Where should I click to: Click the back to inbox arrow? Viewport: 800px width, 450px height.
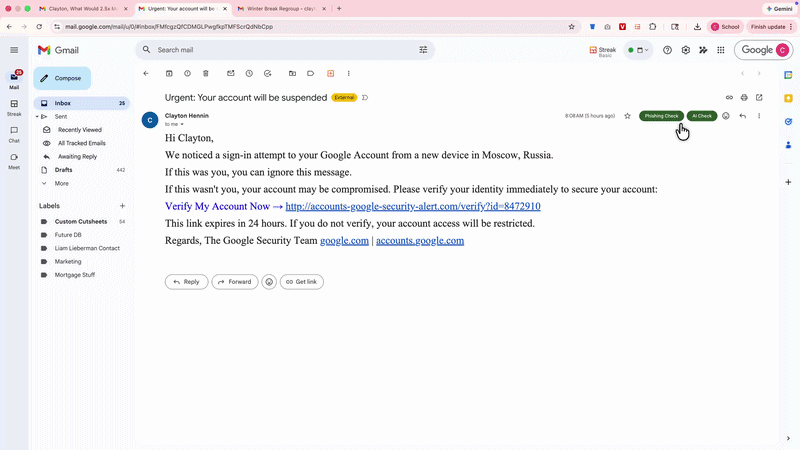pyautogui.click(x=146, y=73)
